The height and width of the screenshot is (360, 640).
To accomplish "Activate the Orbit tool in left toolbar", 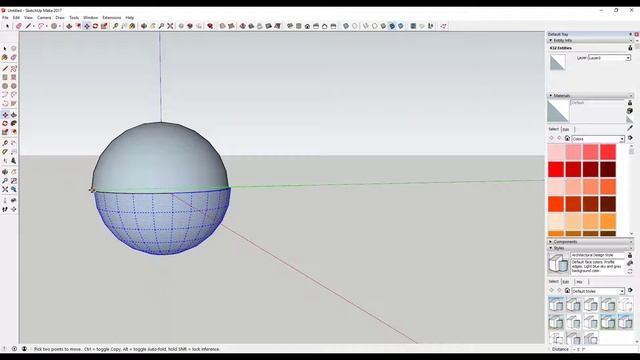I will (5, 172).
